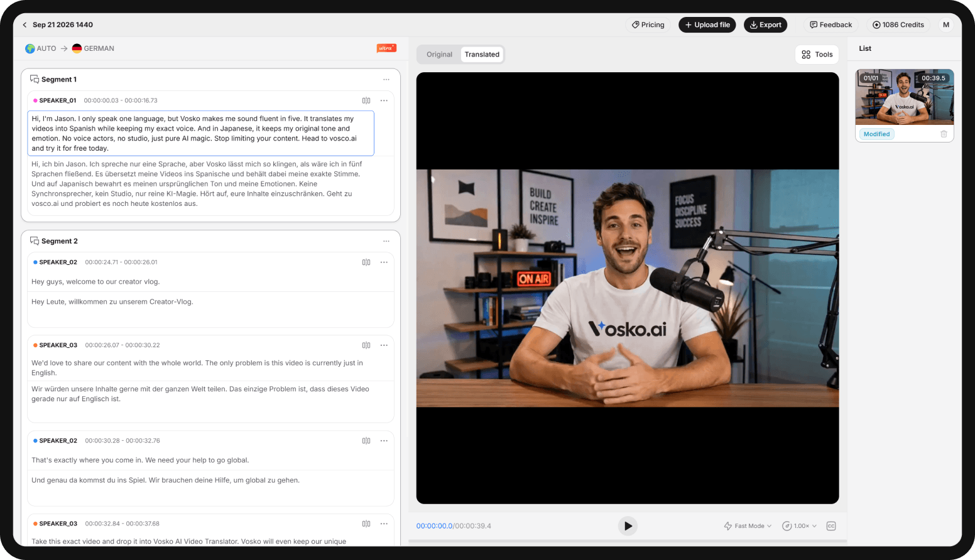This screenshot has width=975, height=560.
Task: Change speaker label SPEAKER_01 in Segment 1
Action: pos(55,100)
